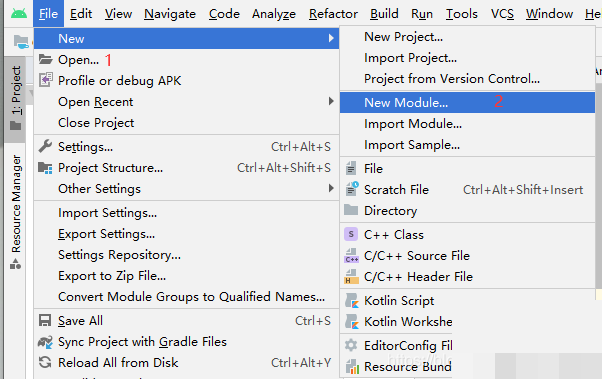Click the Android Studio logo icon
The width and height of the screenshot is (602, 379).
click(19, 13)
